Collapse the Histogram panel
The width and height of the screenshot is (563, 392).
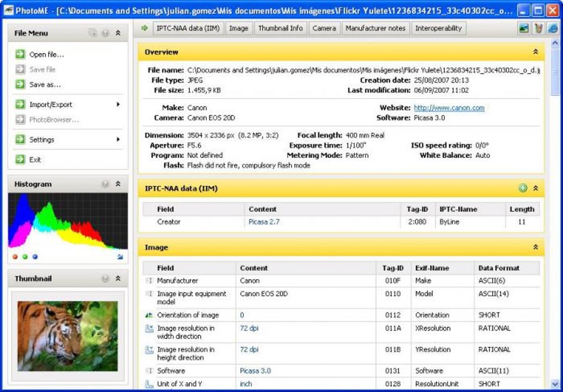118,184
